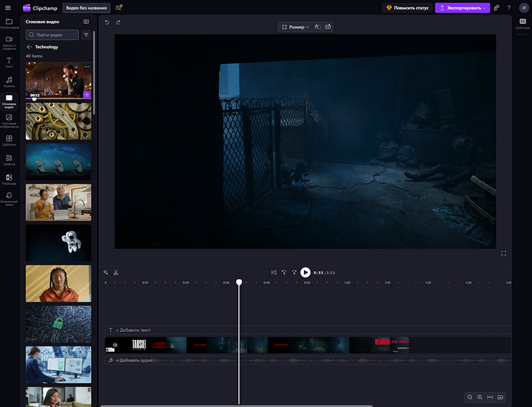This screenshot has width=532, height=407.
Task: Expand the Размер size dropdown
Action: coord(295,27)
